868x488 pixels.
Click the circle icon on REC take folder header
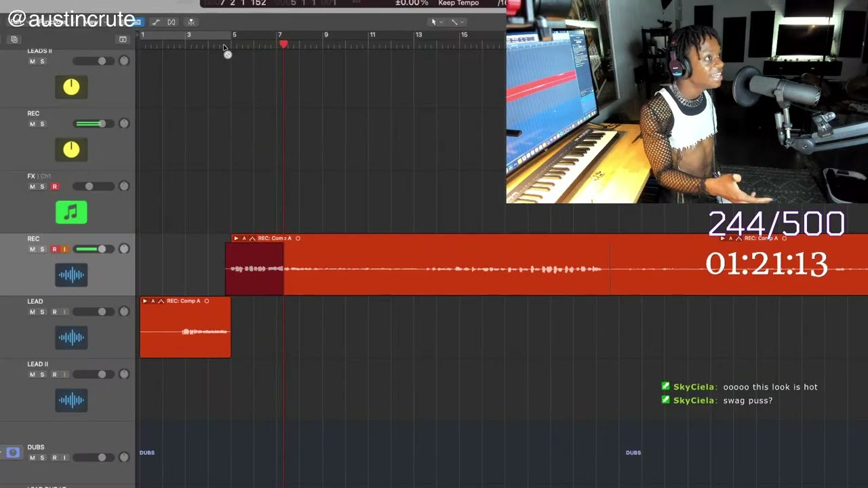click(298, 239)
